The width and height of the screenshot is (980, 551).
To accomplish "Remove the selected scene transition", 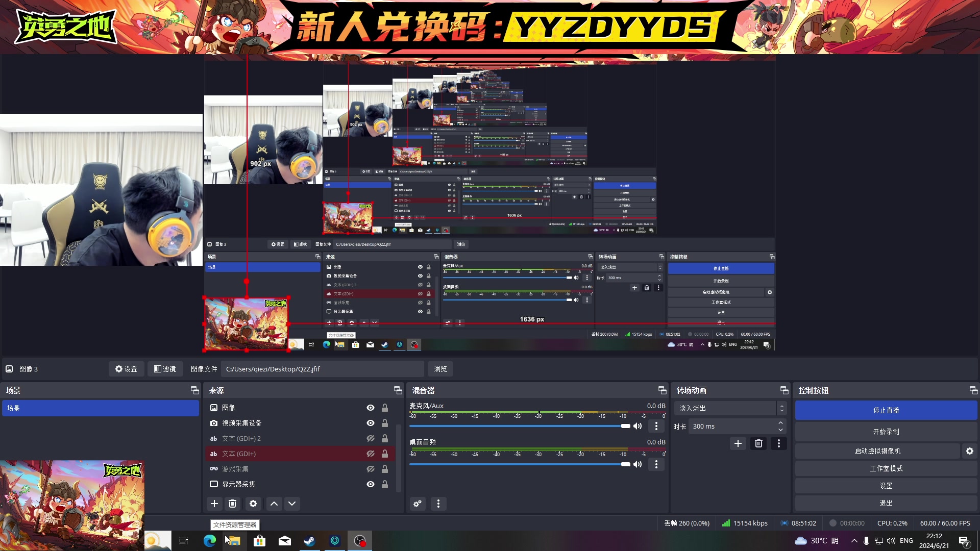I will click(759, 443).
